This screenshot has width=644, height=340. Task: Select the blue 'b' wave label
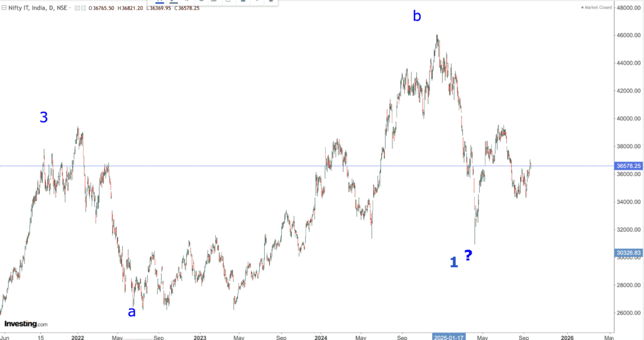[417, 16]
